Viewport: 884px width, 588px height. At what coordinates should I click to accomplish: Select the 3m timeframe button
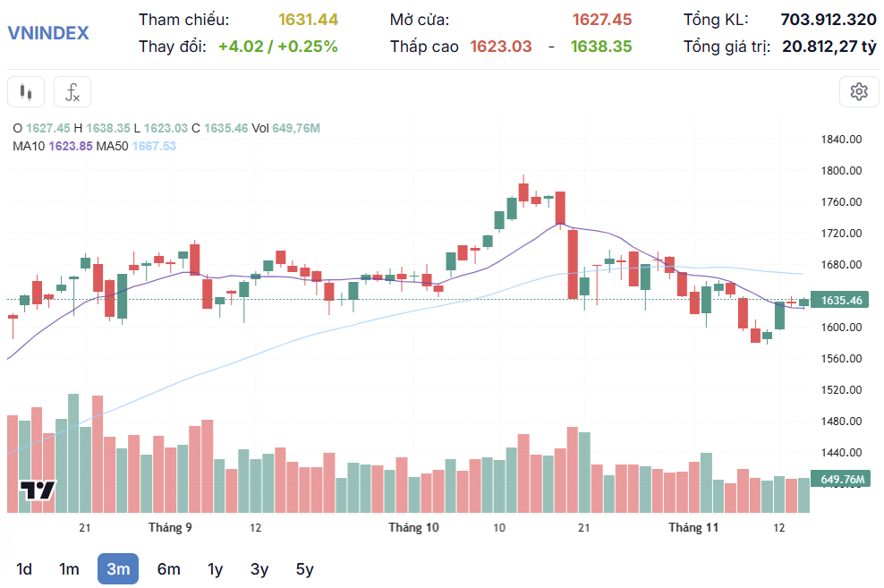pyautogui.click(x=118, y=569)
